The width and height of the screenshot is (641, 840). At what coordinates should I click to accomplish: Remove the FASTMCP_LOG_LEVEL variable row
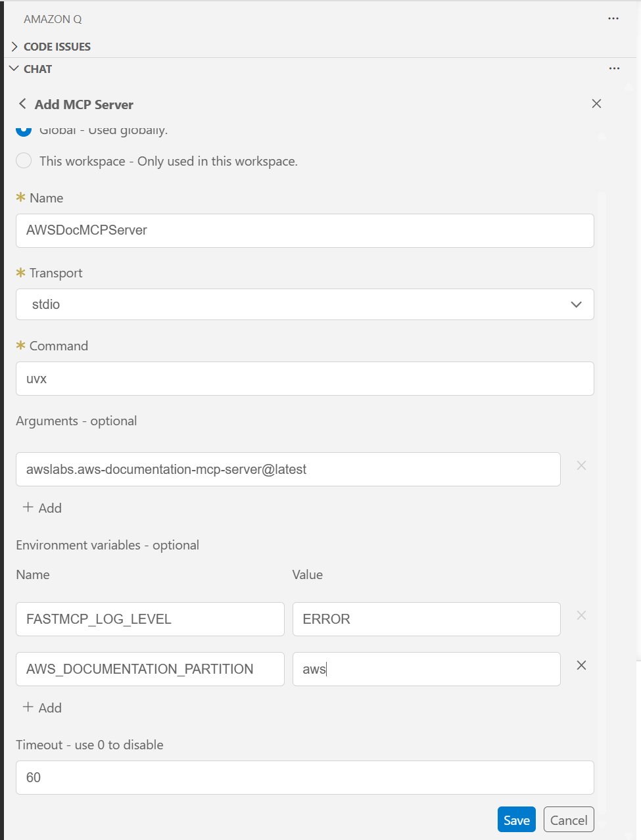click(x=581, y=615)
